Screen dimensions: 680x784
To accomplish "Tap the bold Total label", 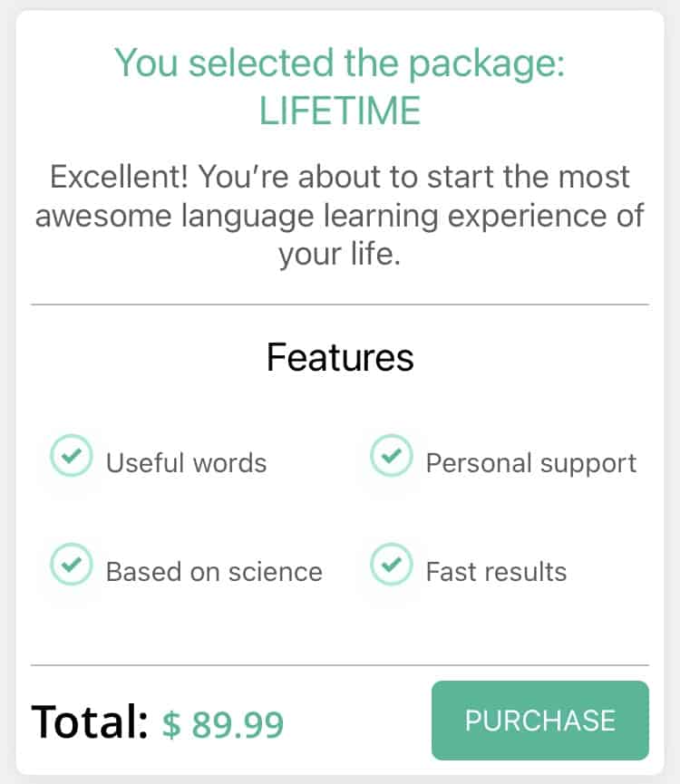I will (89, 721).
